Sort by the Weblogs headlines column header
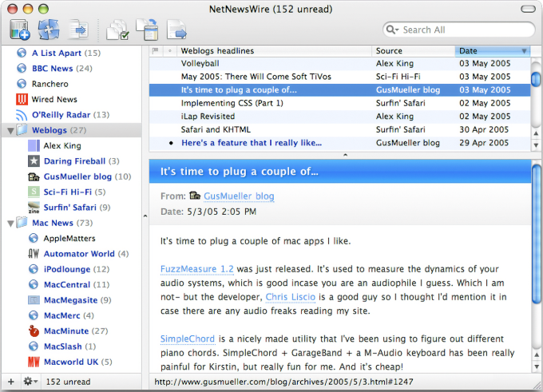543x392 pixels. tap(274, 51)
